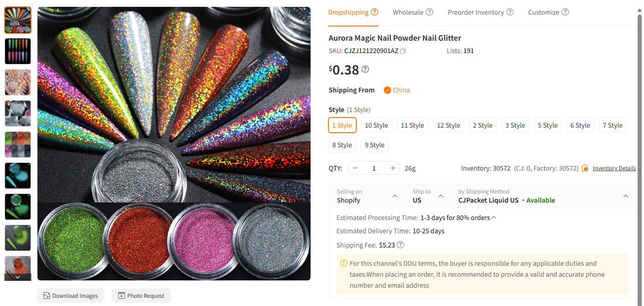Pick the 9 Style option
Image resolution: width=644 pixels, height=306 pixels.
click(375, 145)
